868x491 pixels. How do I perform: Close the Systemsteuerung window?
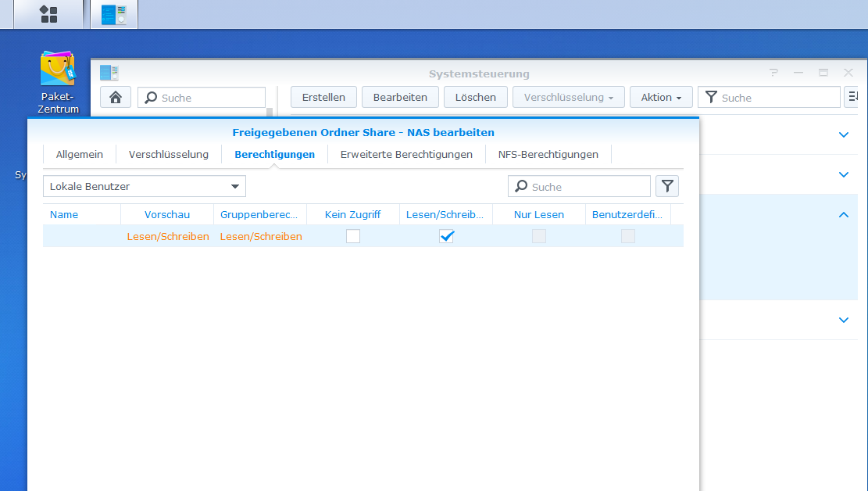pyautogui.click(x=848, y=73)
